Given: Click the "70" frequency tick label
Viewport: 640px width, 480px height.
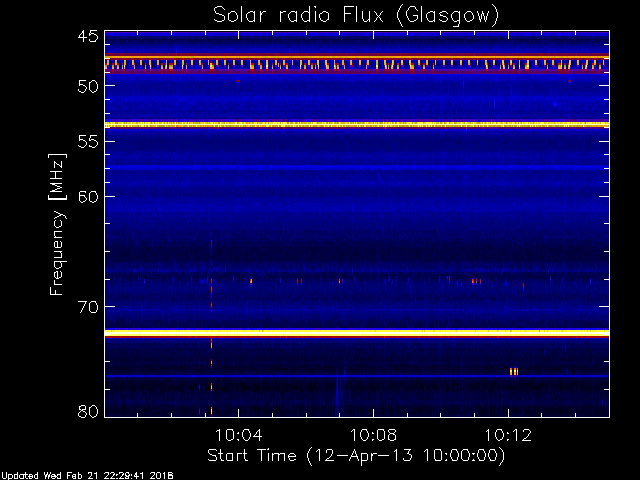Looking at the screenshot, I should pos(88,307).
